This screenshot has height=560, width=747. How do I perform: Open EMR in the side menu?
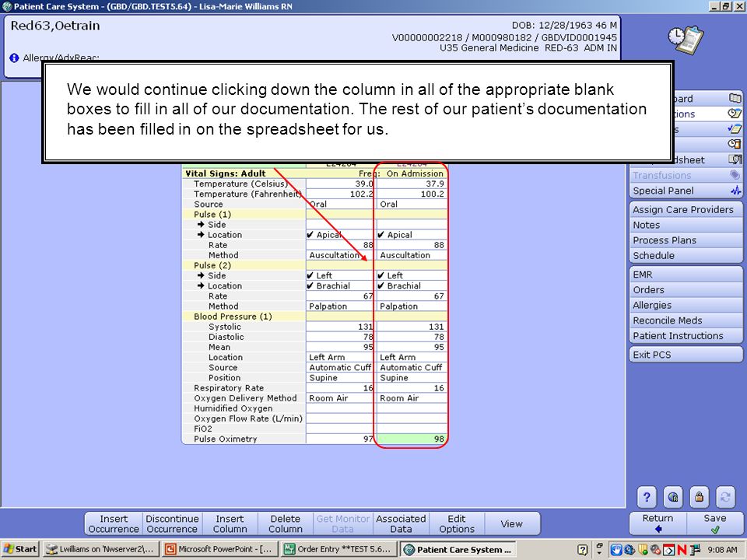tap(686, 275)
